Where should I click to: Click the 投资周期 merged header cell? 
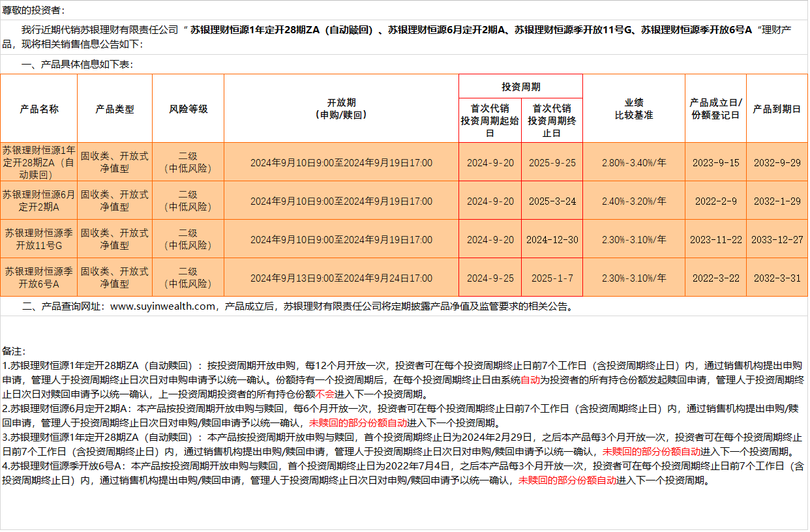click(x=520, y=87)
